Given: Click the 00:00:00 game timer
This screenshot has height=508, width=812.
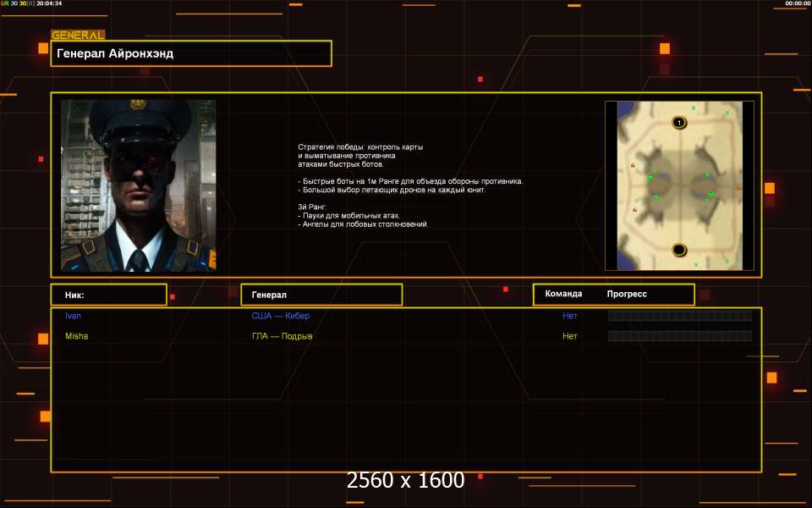Looking at the screenshot, I should click(797, 3).
